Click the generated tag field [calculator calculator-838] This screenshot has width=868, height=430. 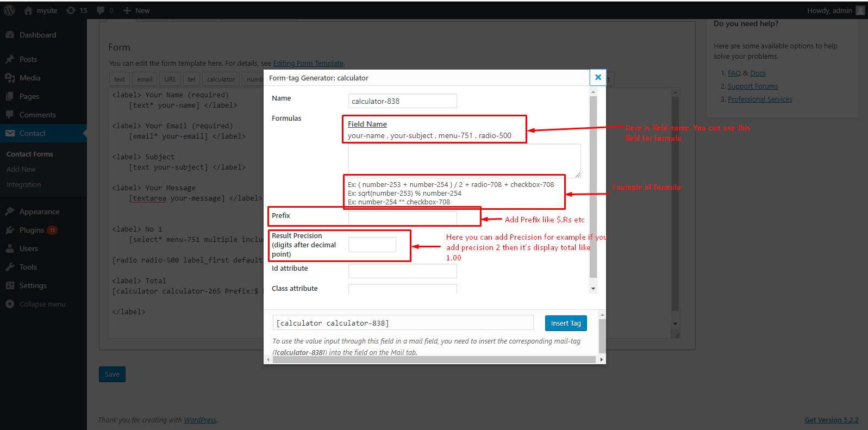(x=403, y=323)
